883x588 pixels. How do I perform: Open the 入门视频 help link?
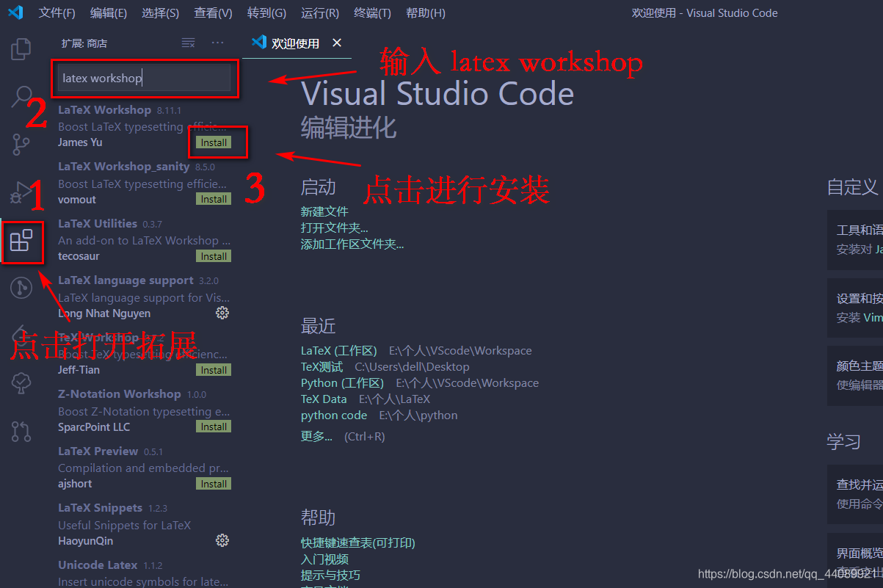[x=324, y=559]
